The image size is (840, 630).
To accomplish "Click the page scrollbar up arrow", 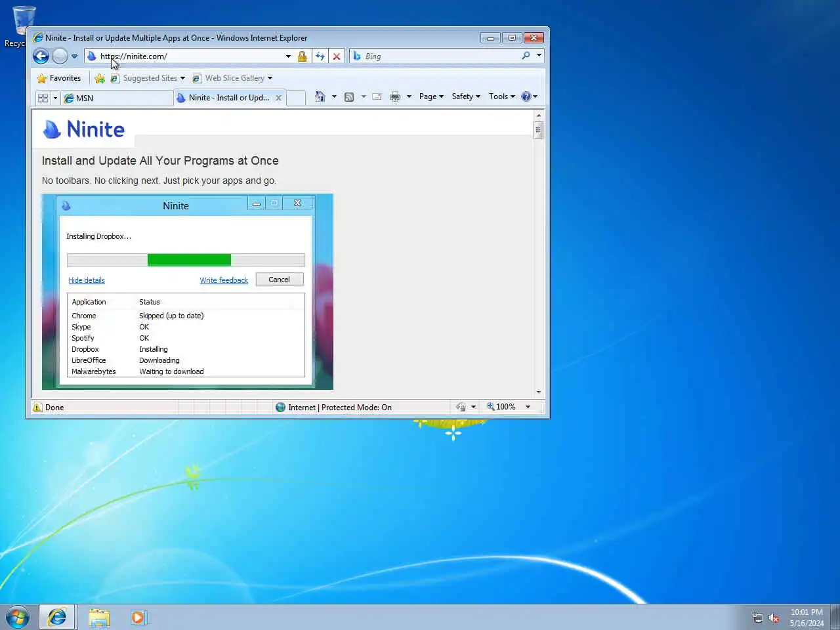I will [539, 115].
